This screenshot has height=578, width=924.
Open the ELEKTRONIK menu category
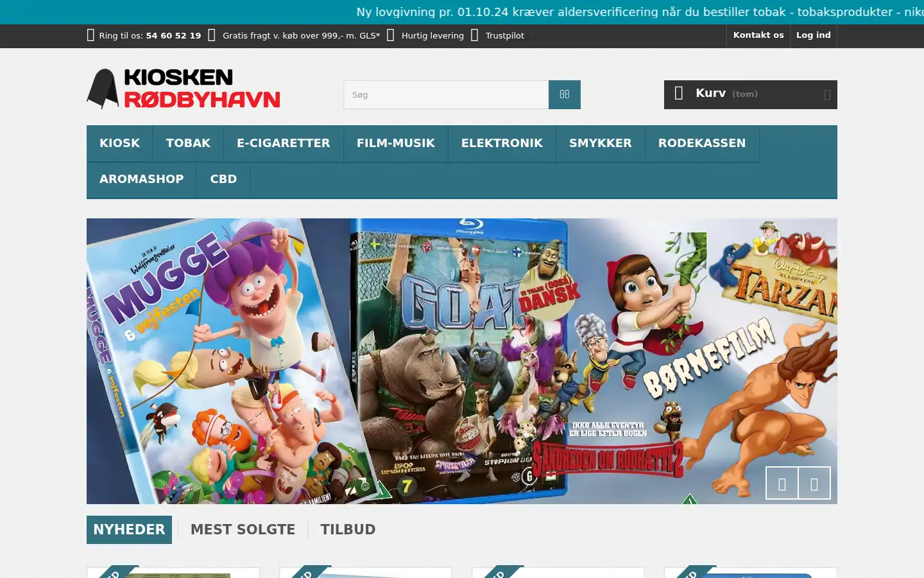pos(502,143)
